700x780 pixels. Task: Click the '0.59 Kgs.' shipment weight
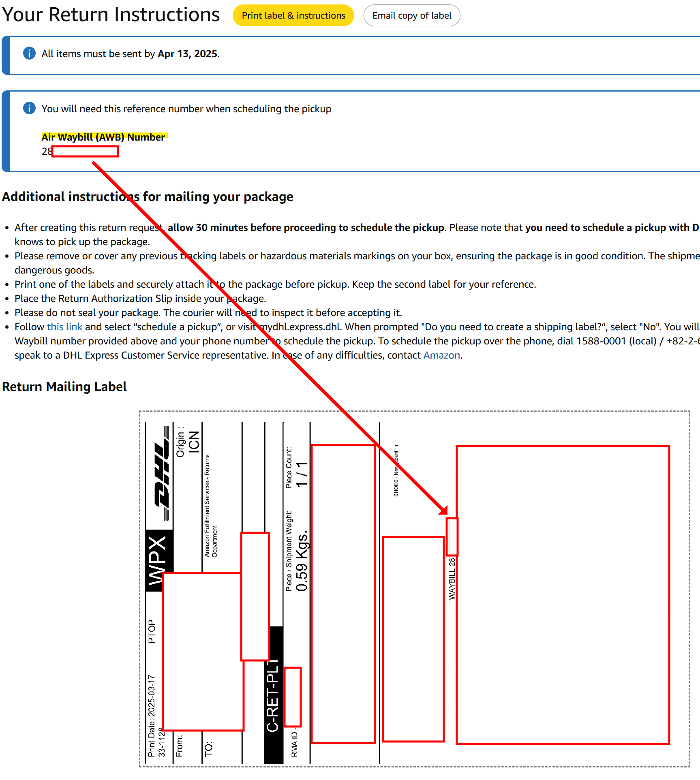tap(302, 561)
